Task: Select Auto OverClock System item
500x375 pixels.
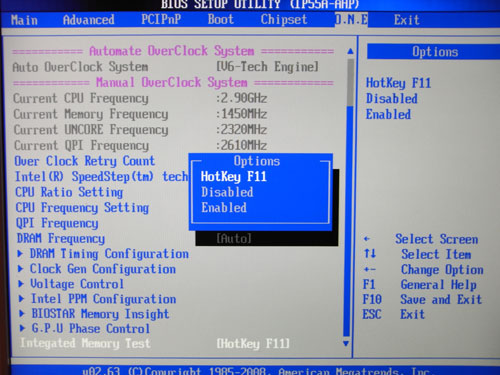Action: (80, 67)
